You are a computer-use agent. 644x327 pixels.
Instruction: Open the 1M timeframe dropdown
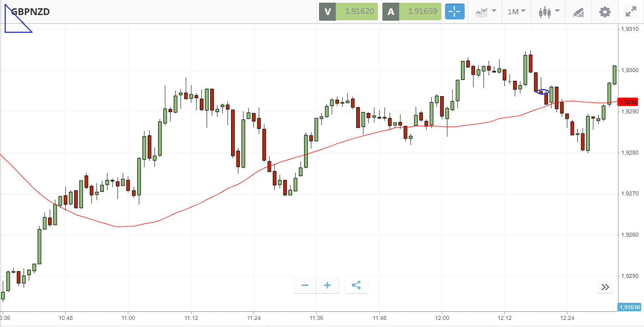[516, 12]
